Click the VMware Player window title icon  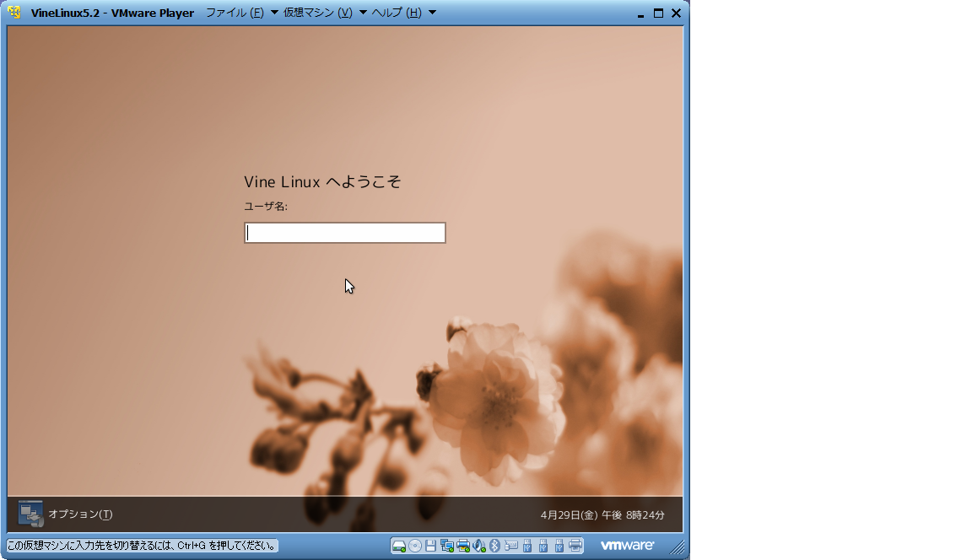tap(13, 12)
